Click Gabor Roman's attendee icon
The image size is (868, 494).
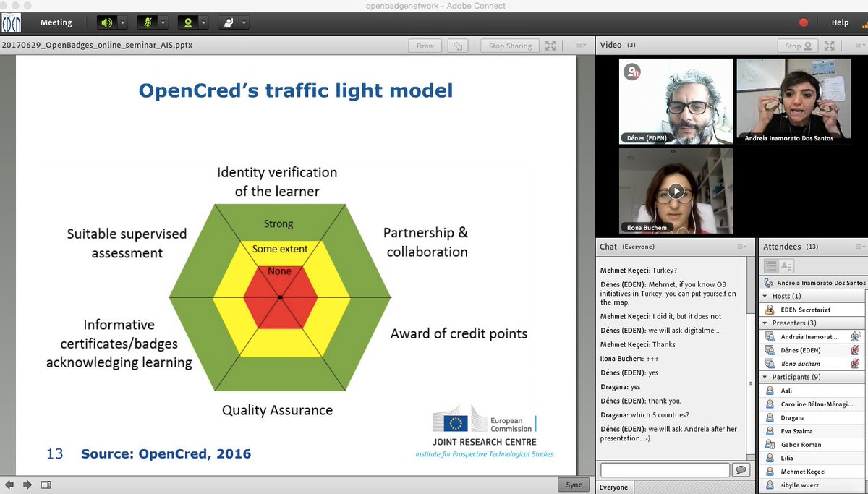click(x=770, y=445)
